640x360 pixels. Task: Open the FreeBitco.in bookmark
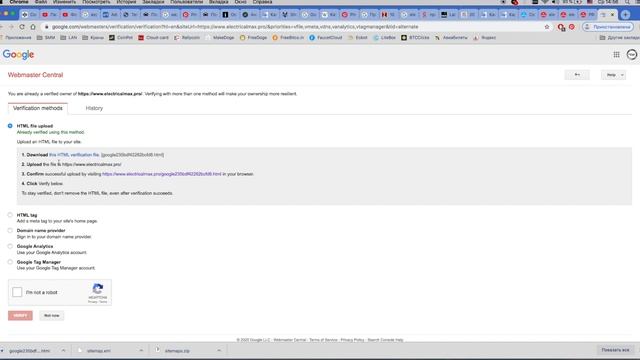(x=288, y=38)
